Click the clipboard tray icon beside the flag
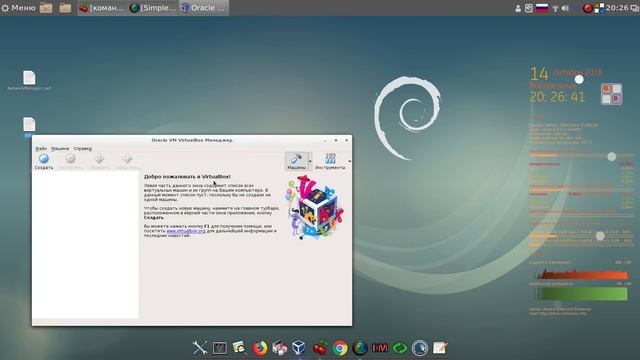Image resolution: width=640 pixels, height=360 pixels. [529, 8]
